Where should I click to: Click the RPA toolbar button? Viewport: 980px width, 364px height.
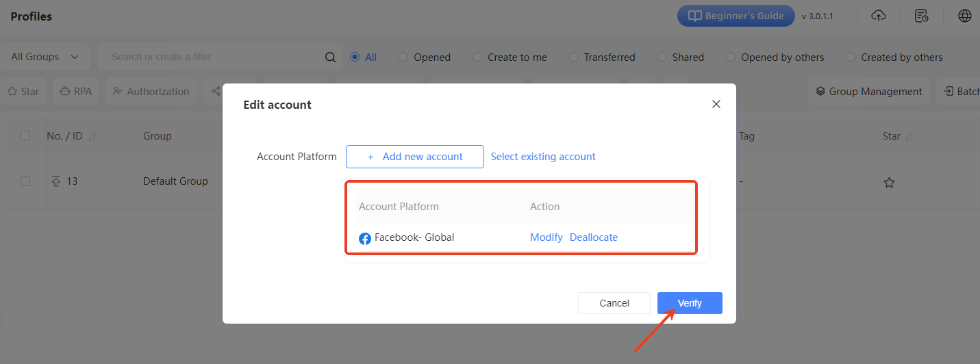coord(75,92)
